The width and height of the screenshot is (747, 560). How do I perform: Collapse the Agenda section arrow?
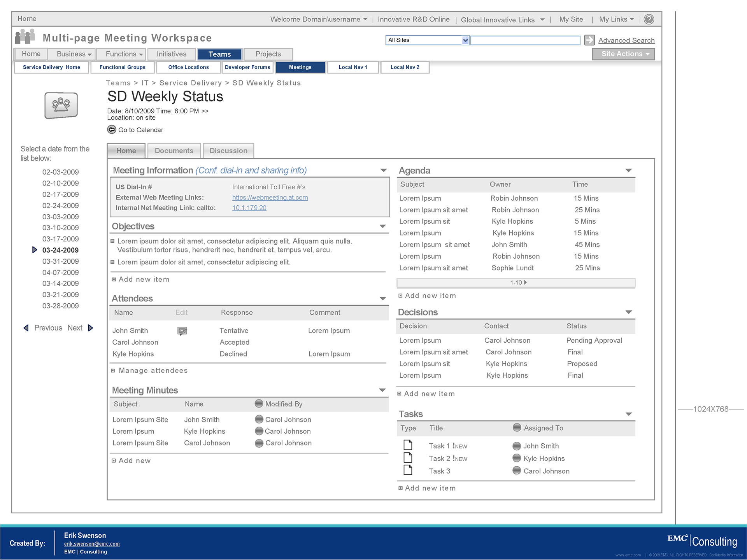click(x=628, y=170)
